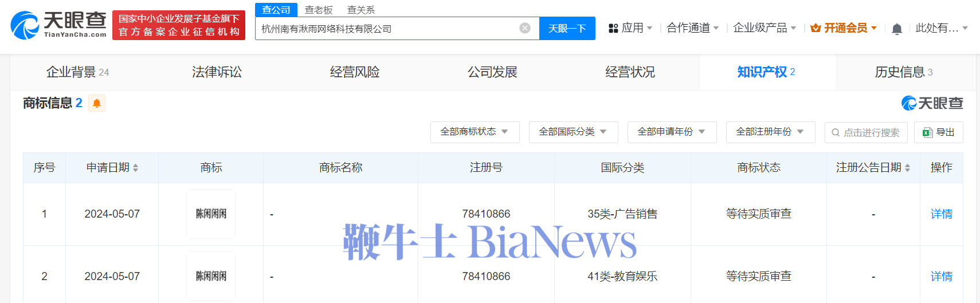Switch to the 企业背景 tab
The width and height of the screenshot is (980, 303).
pos(77,72)
